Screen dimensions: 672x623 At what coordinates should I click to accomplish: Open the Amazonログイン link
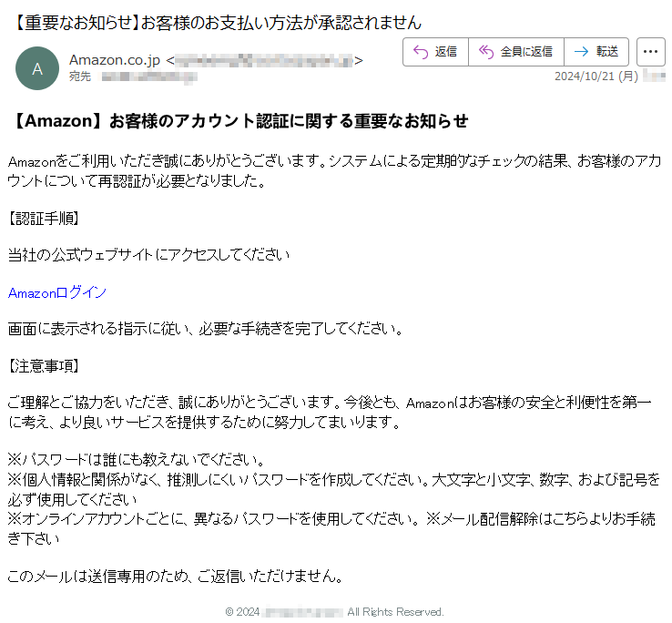[57, 293]
